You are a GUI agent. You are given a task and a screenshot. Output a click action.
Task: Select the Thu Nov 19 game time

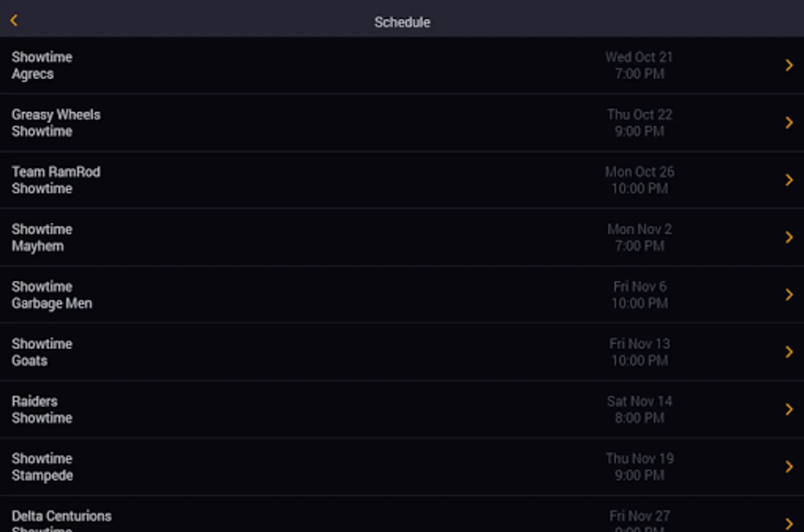639,466
